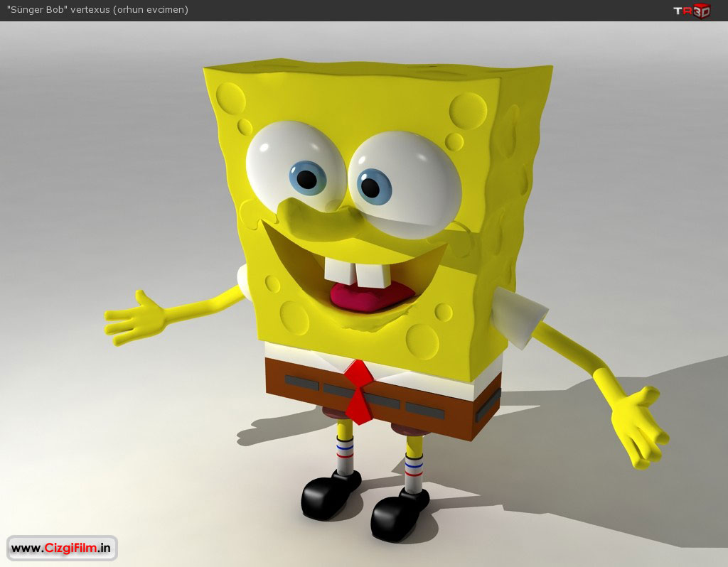Image resolution: width=728 pixels, height=567 pixels.
Task: Click the large sponge hole at top-right of head
Action: click(469, 111)
